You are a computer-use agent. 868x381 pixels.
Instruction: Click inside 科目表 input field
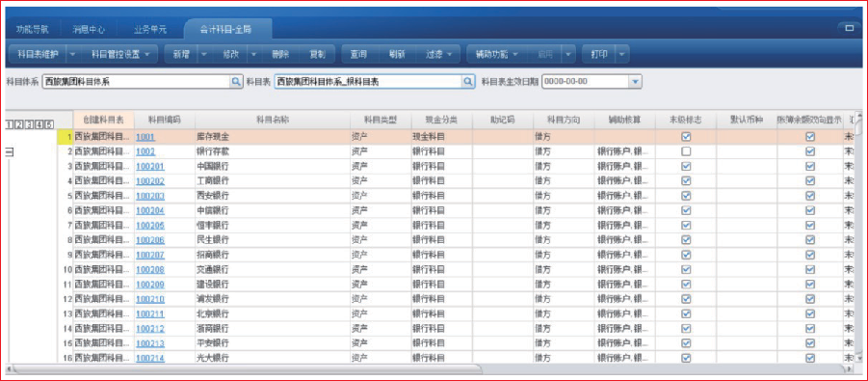[368, 82]
